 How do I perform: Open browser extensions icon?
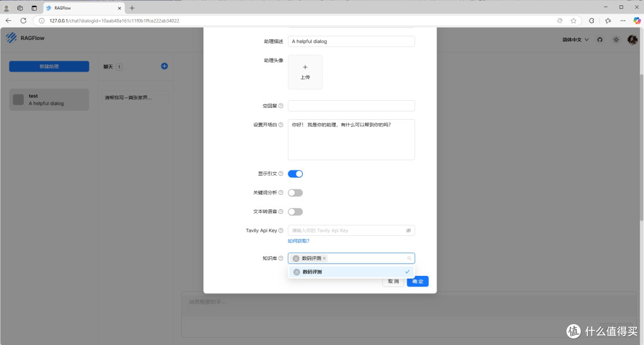tap(592, 20)
